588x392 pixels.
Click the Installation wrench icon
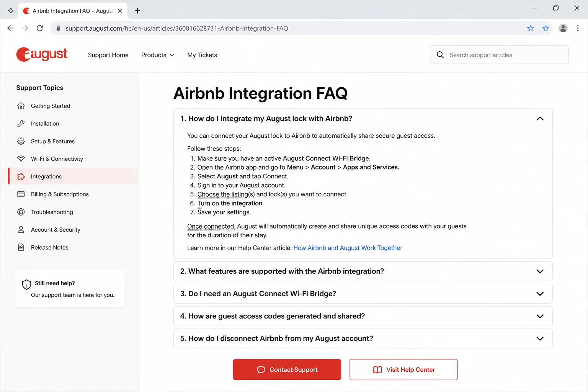click(x=21, y=123)
